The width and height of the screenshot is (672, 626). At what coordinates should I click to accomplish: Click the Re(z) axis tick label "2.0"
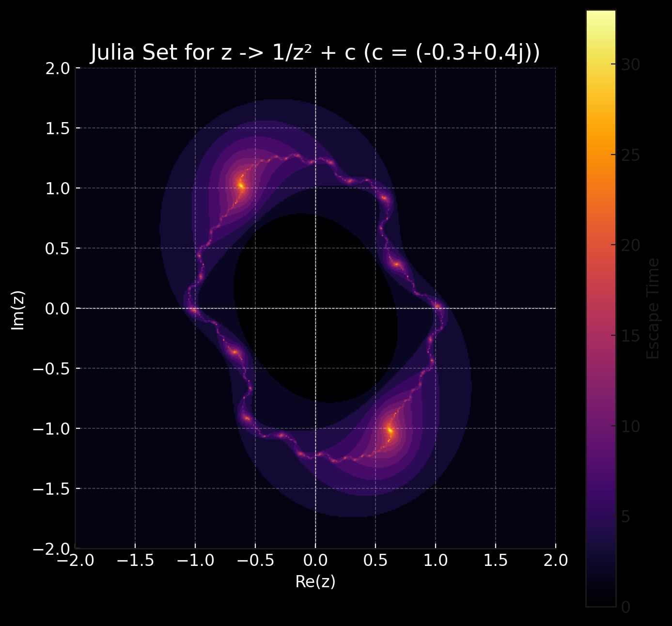(556, 561)
